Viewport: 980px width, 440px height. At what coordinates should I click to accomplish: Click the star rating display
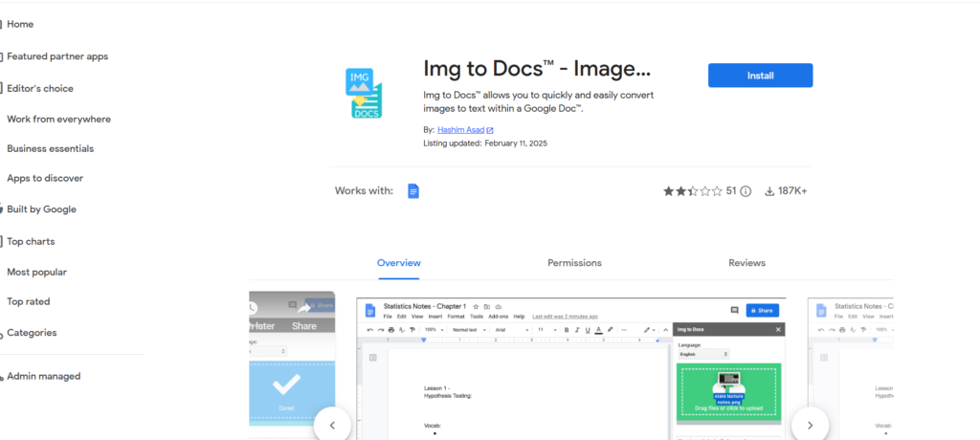click(693, 191)
